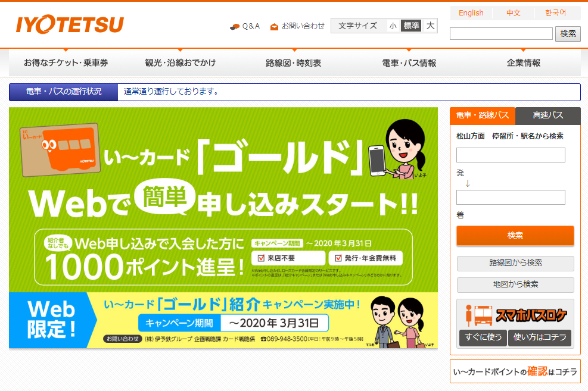
Task: Open the 観光・沿線おでかけ menu
Action: click(181, 63)
